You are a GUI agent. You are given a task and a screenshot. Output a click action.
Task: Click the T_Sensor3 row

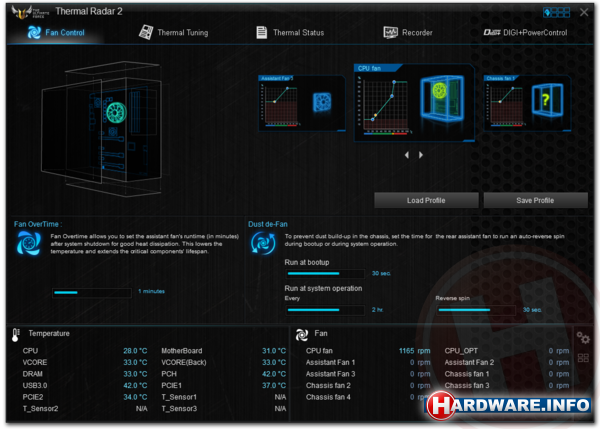[x=223, y=409]
